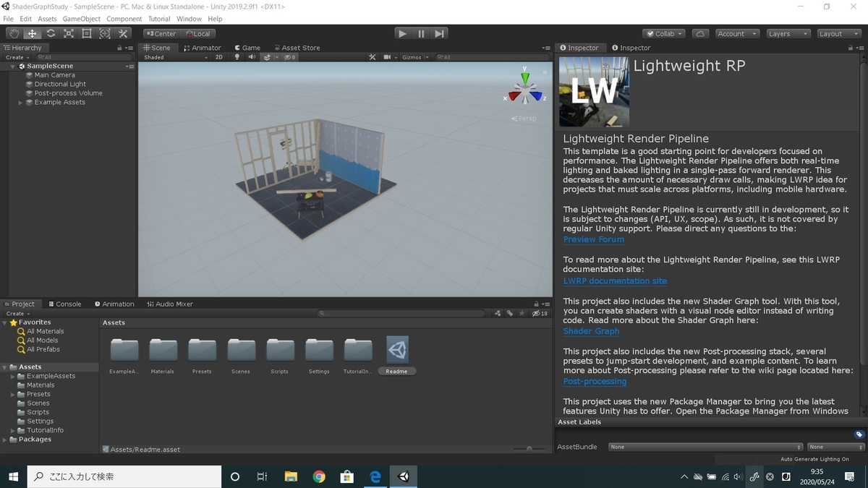Image resolution: width=868 pixels, height=488 pixels.
Task: Select All Prefabs favorite search
Action: click(43, 349)
